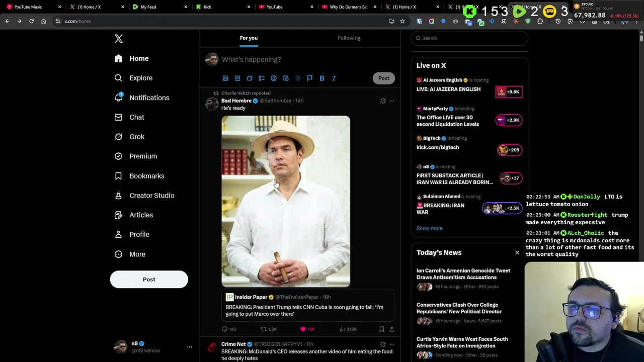Add a poll to the new post

pyautogui.click(x=262, y=78)
